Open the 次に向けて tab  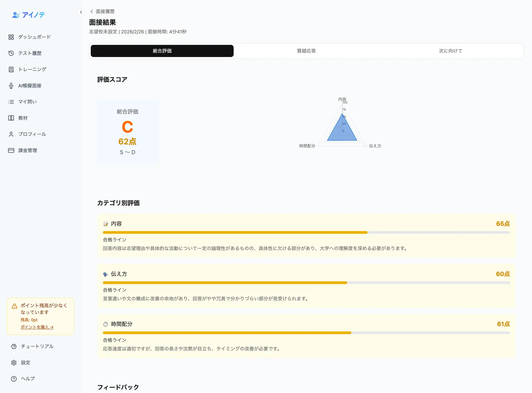[x=450, y=51]
